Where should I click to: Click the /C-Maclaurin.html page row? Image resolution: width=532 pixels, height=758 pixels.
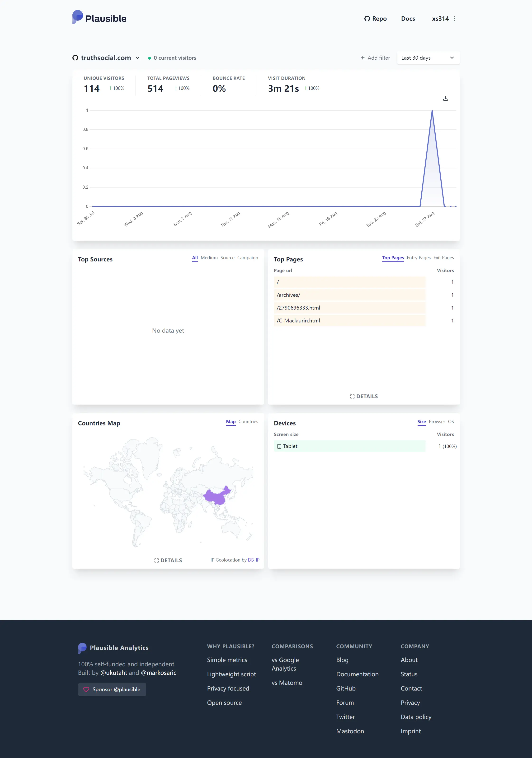tap(364, 321)
